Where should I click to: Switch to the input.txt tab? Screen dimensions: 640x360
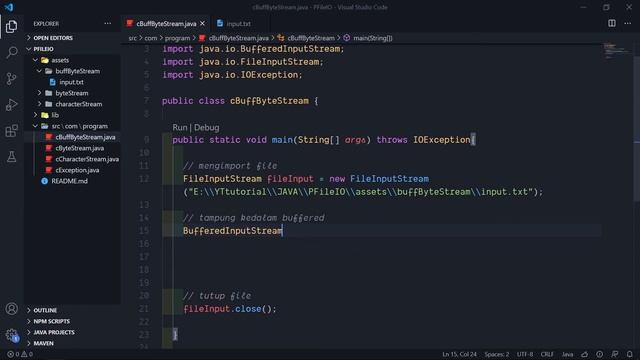coord(234,24)
